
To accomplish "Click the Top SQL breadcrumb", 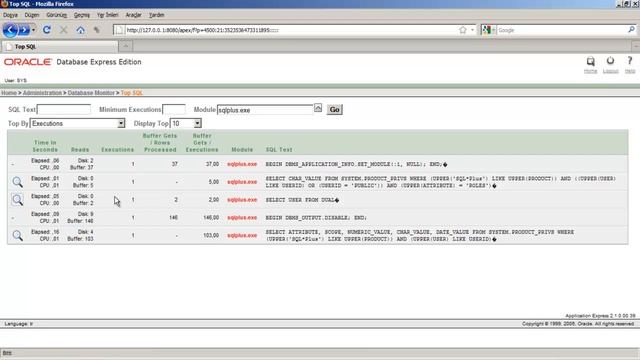I will click(131, 93).
